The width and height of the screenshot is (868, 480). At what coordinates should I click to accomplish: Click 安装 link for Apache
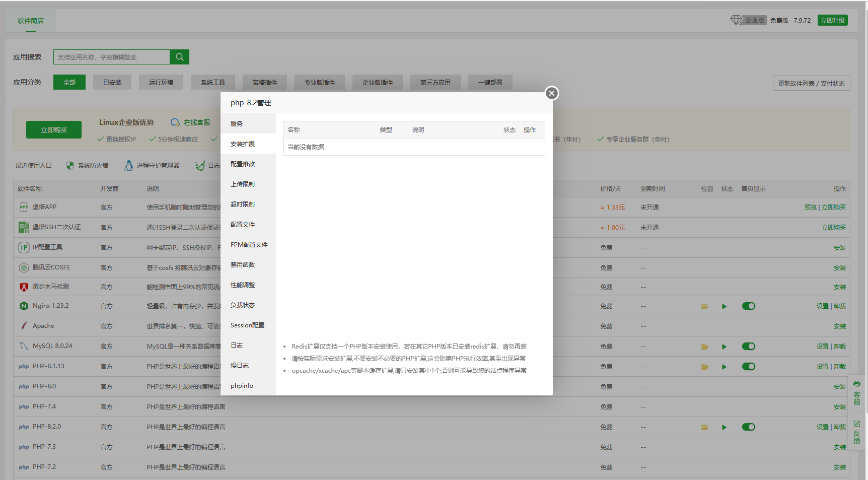(x=840, y=326)
